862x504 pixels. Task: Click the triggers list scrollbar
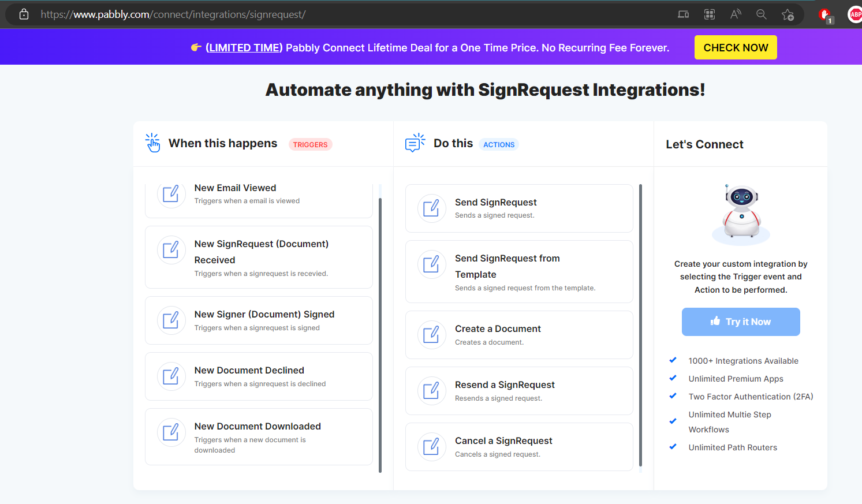(380, 335)
